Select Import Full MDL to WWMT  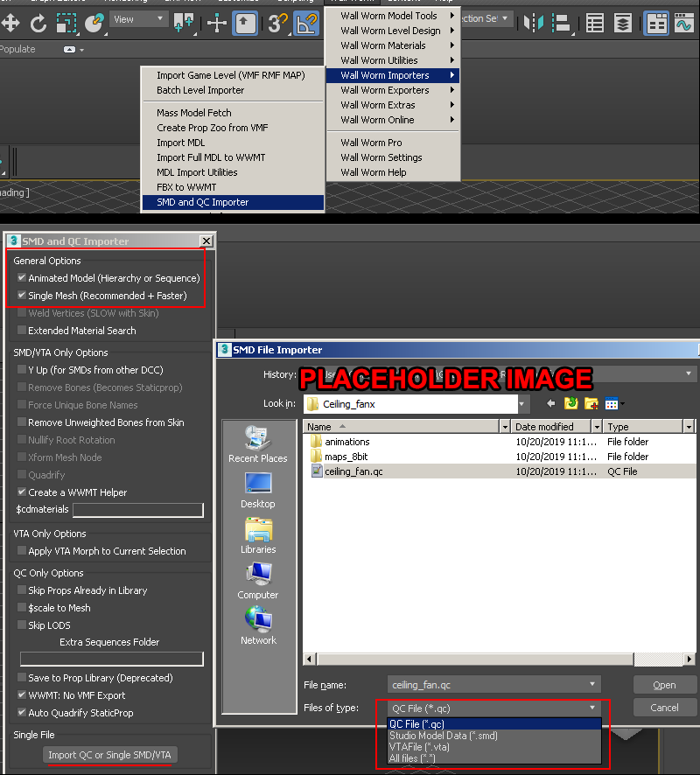233,157
